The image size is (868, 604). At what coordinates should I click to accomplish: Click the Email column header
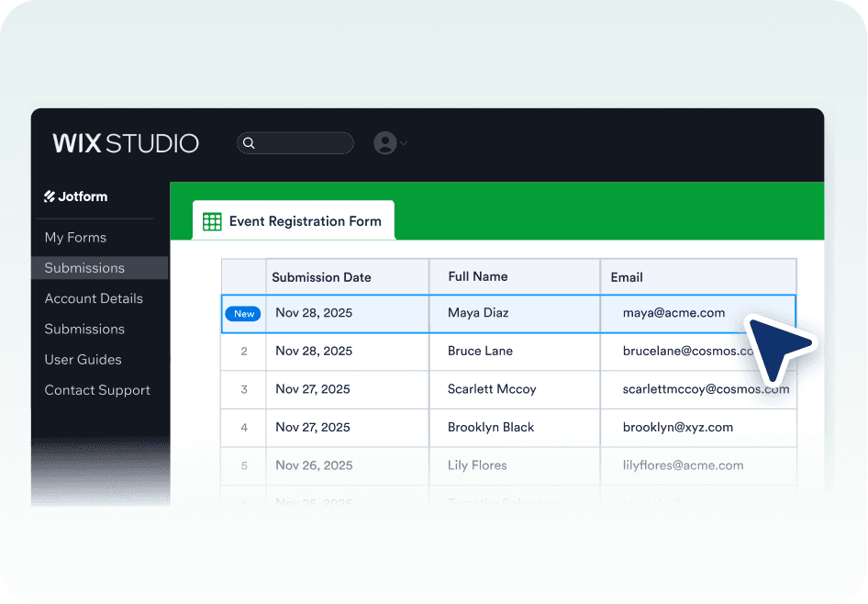pos(627,277)
